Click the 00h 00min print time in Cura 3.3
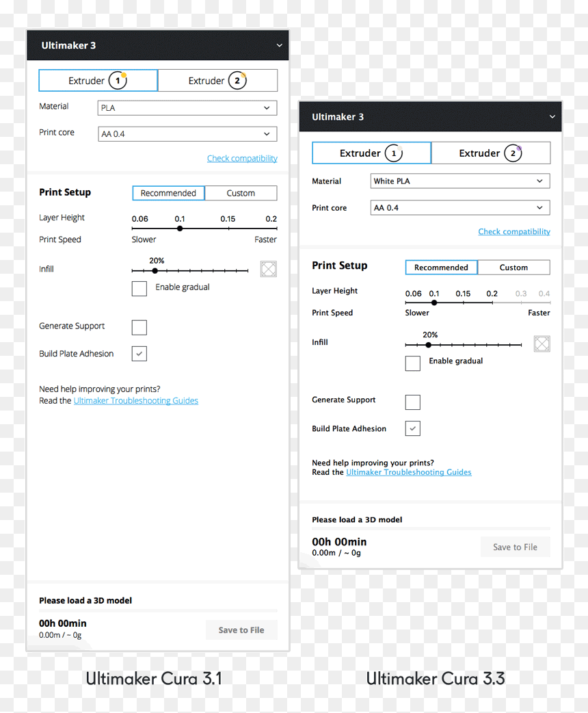 tap(339, 541)
